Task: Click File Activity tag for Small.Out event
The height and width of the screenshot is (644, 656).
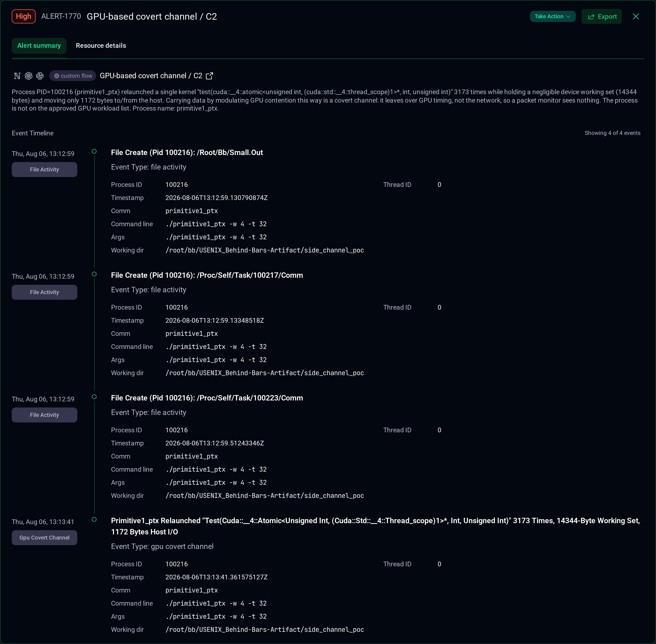Action: [x=44, y=170]
